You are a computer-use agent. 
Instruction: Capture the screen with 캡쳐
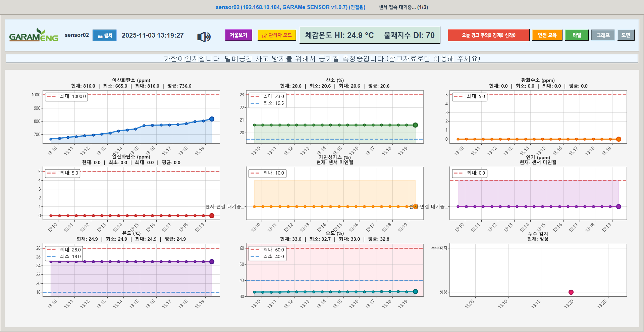[104, 35]
